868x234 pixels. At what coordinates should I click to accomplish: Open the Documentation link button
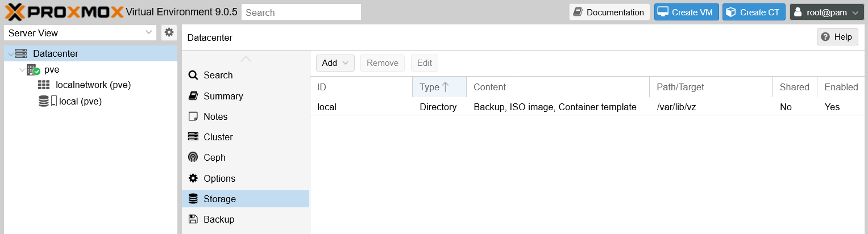(609, 12)
